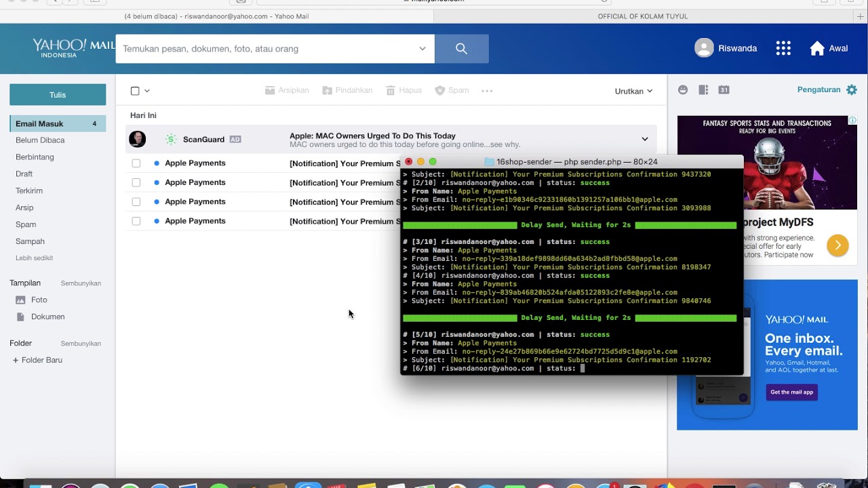The image size is (868, 488).
Task: Click the ad info icon on MyDFS banner
Action: pos(852,121)
